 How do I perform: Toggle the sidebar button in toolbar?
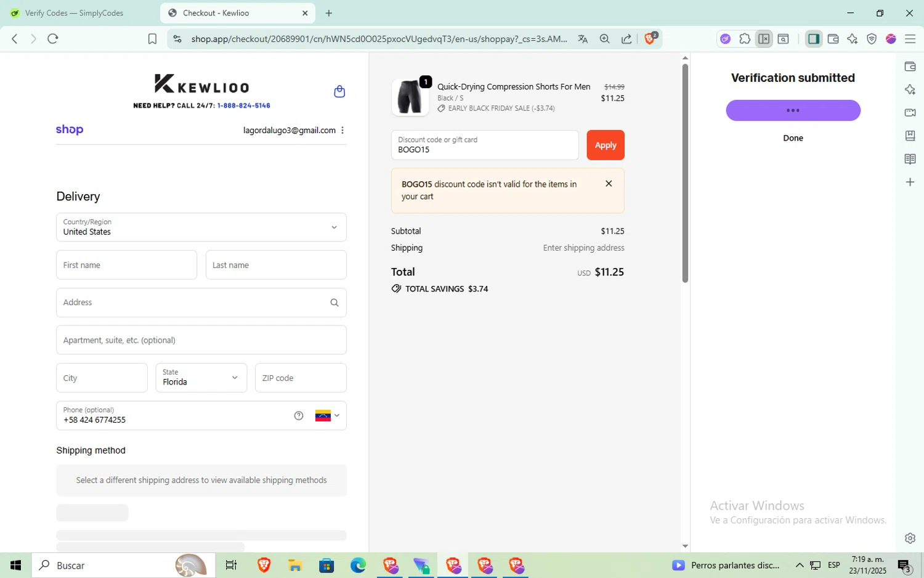pyautogui.click(x=814, y=39)
